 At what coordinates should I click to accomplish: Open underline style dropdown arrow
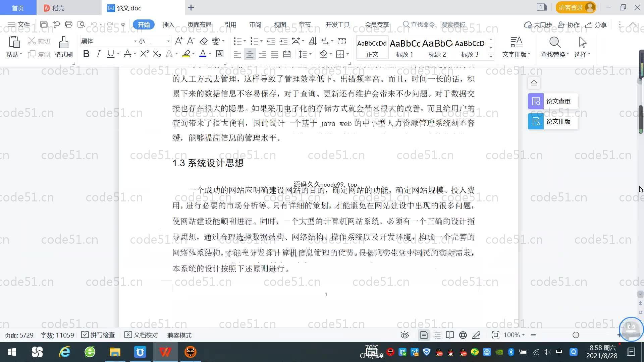[x=118, y=54]
